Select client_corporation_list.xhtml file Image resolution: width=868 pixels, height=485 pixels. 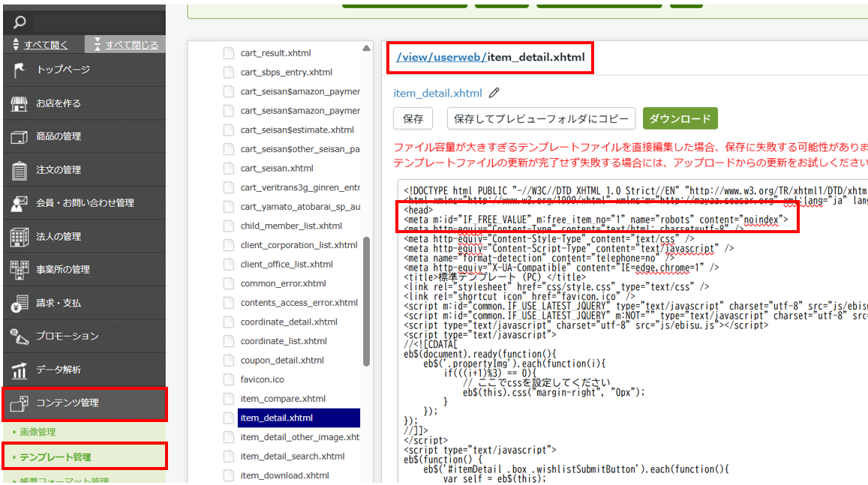299,245
